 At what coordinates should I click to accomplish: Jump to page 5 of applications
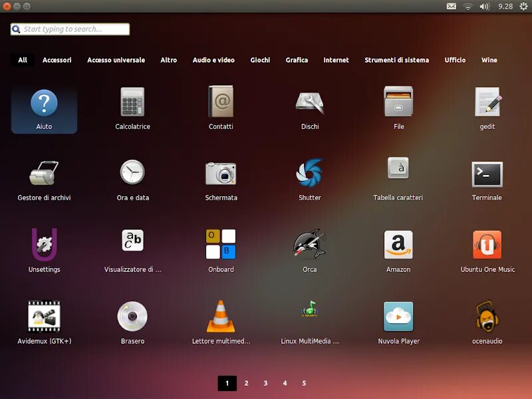[304, 383]
